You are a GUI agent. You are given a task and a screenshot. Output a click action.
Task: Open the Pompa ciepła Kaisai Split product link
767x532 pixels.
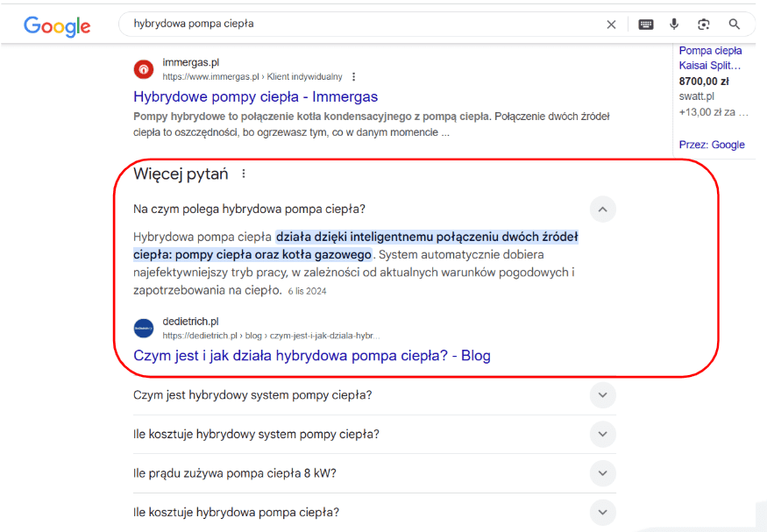click(x=710, y=58)
